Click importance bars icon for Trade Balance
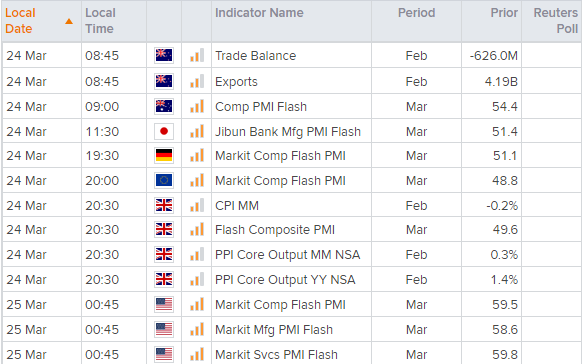Screen dimensions: 582x364 197,55
